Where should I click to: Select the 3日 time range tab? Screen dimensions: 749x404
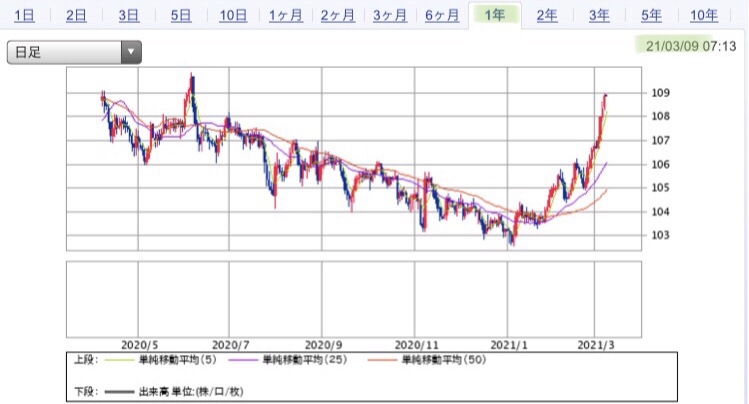(129, 16)
